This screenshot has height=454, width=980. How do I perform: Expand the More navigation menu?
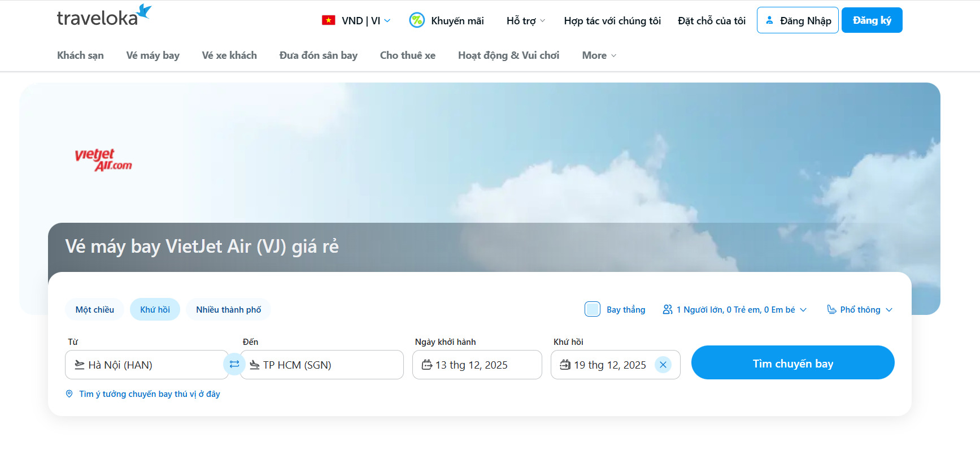pyautogui.click(x=599, y=55)
